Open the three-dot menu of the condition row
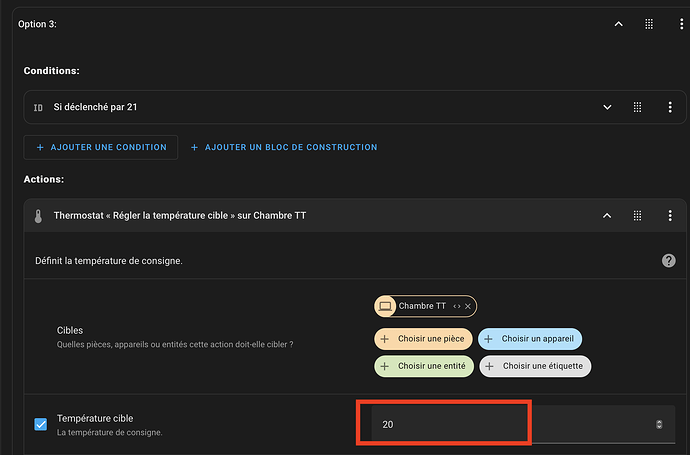The image size is (690, 455). 670,107
